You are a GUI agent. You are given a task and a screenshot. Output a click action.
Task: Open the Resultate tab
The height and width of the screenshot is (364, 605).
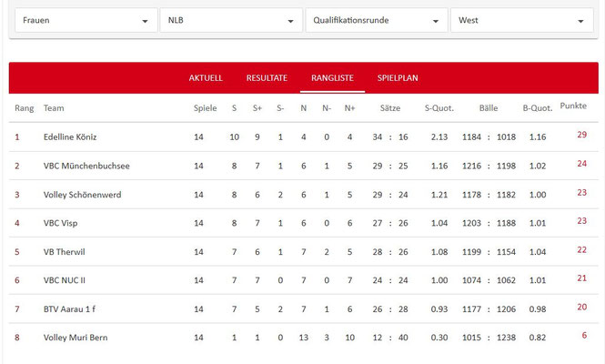[x=267, y=78]
